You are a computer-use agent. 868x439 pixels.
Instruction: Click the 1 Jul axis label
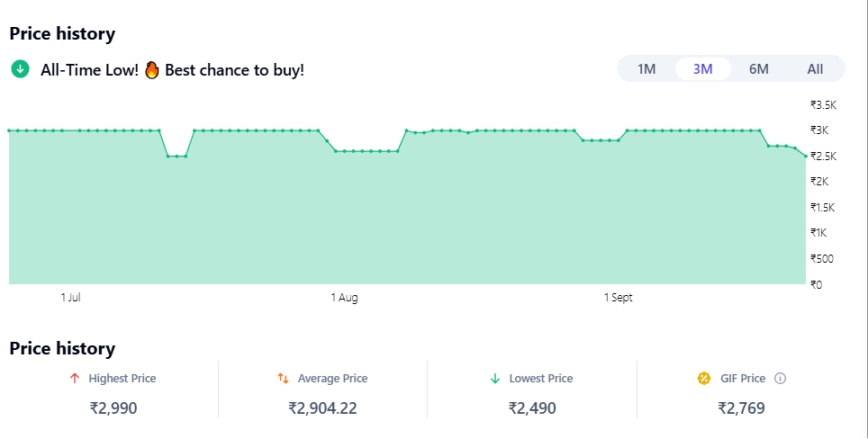coord(71,298)
